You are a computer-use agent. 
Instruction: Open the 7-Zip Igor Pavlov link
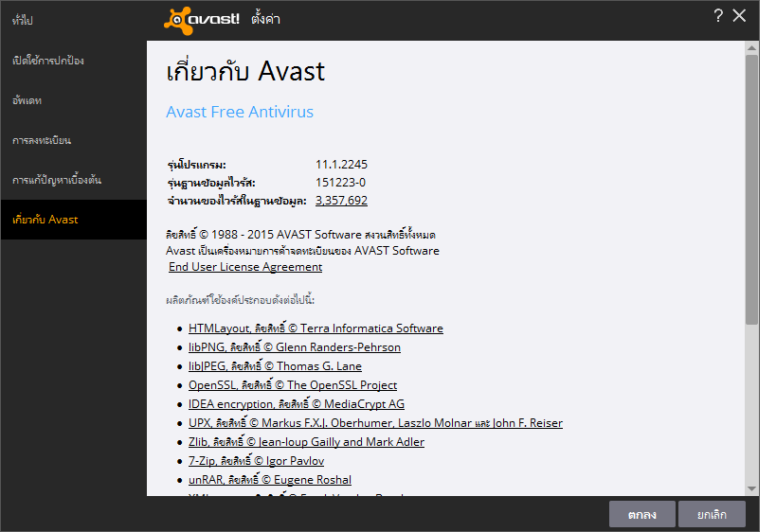257,461
